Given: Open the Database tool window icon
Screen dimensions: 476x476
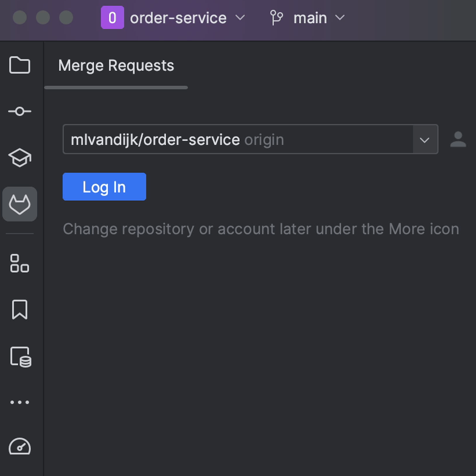Looking at the screenshot, I should [20, 356].
